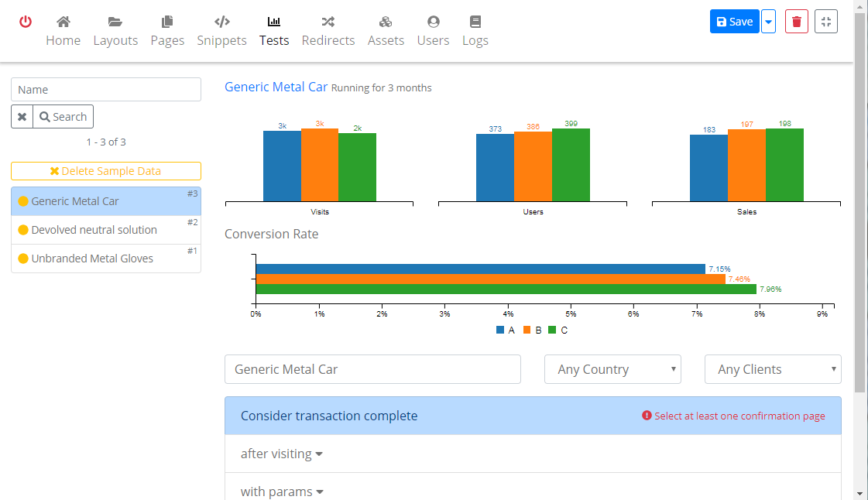Open Assets cubes icon
The height and width of the screenshot is (500, 868).
coord(386,22)
